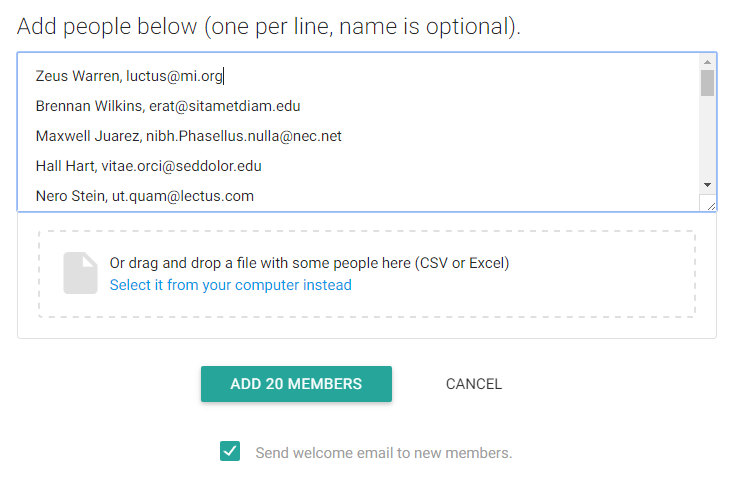The image size is (743, 495).
Task: Click the scrollbar up arrow in the text area
Action: pos(707,60)
